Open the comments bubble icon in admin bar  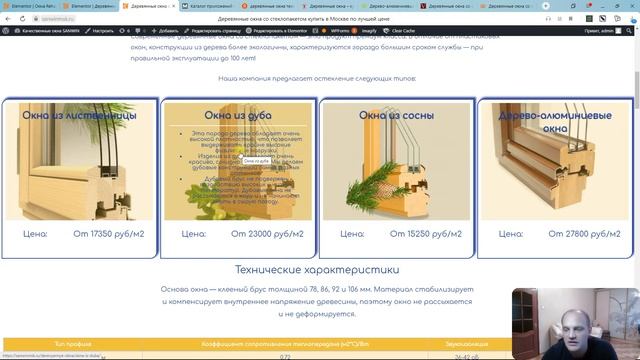pyautogui.click(x=138, y=31)
